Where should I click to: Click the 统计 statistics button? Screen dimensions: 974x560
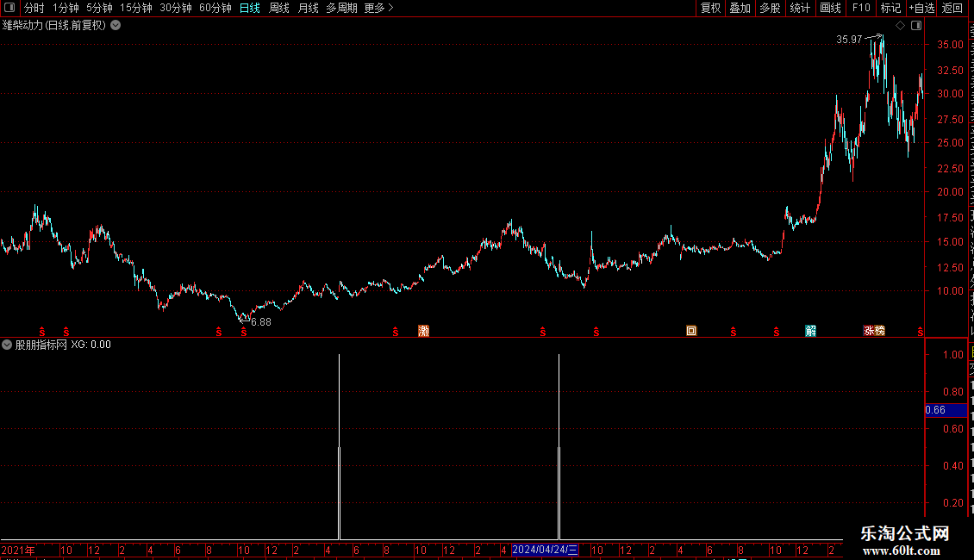click(799, 8)
